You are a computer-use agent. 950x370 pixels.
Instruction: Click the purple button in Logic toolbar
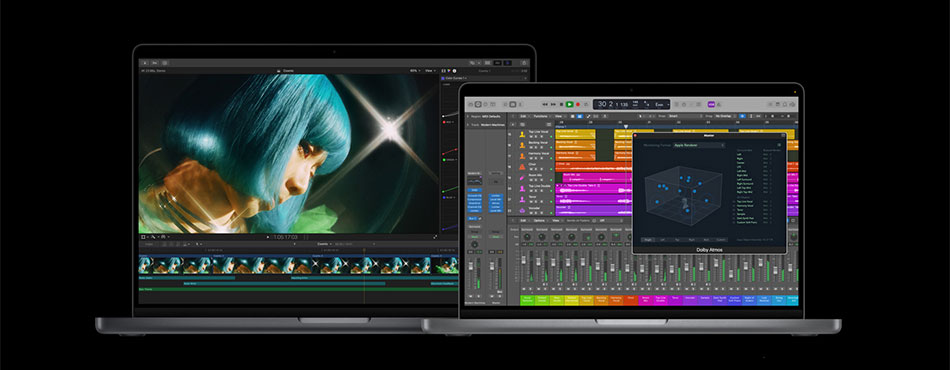pos(711,104)
